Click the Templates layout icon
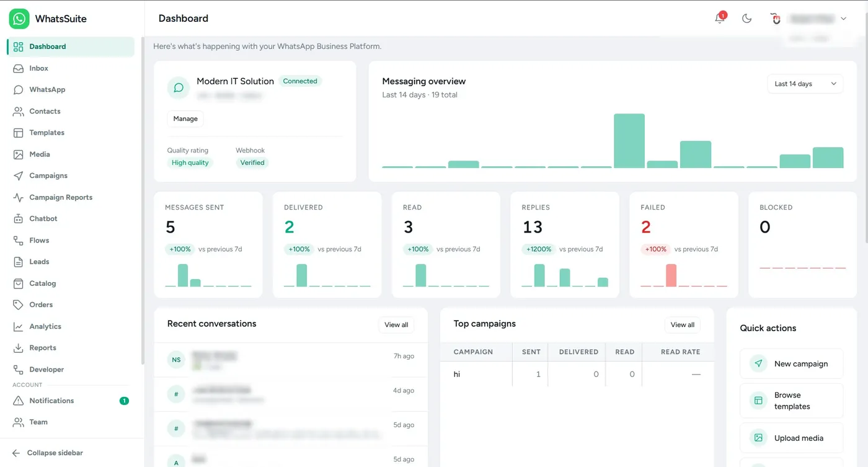 pyautogui.click(x=19, y=133)
